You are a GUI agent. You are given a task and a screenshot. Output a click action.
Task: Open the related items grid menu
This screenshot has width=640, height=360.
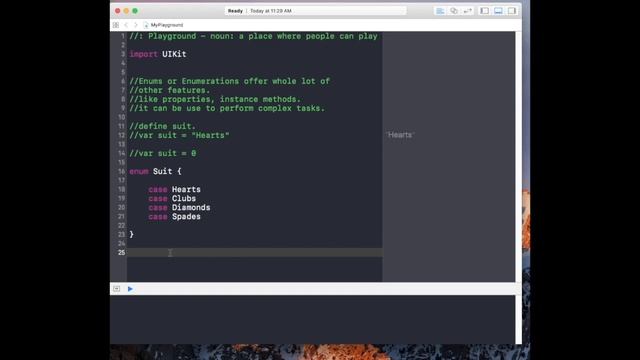116,25
